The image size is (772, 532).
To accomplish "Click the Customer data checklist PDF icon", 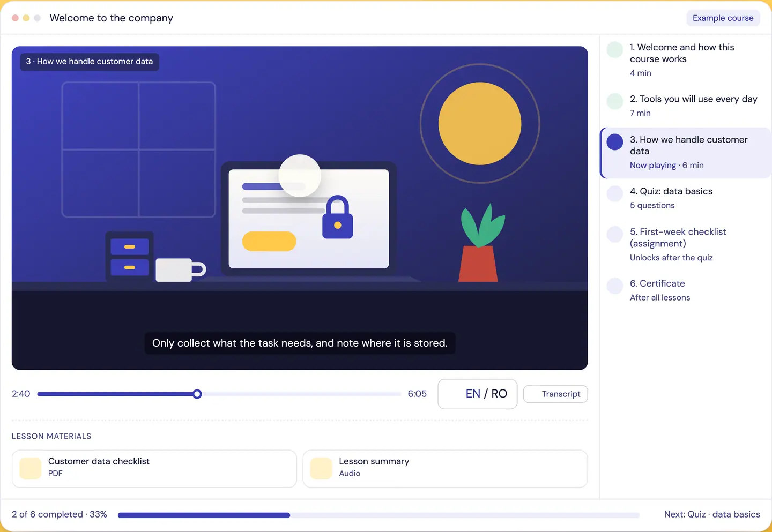I will [x=30, y=468].
